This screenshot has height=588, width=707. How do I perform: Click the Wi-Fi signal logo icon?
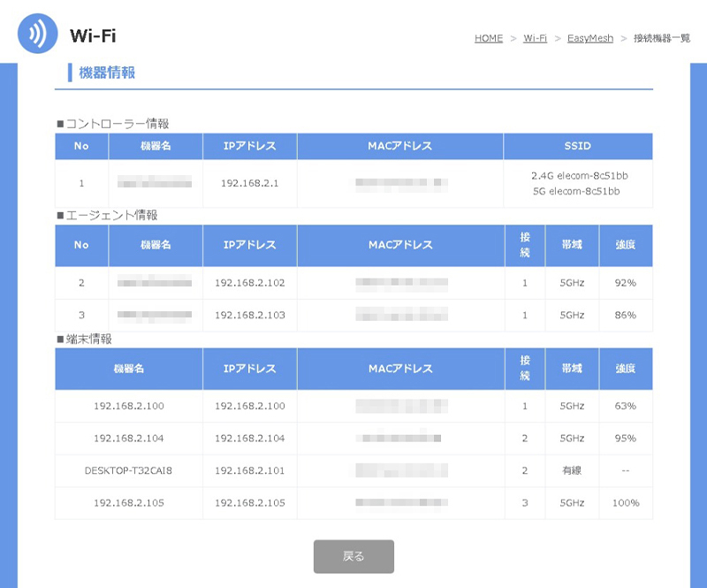(38, 34)
